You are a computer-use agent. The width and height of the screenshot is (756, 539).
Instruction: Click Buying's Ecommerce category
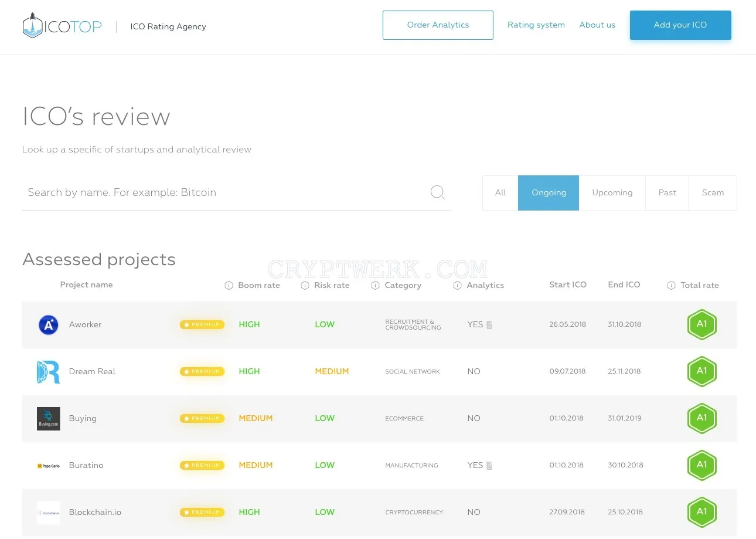(404, 419)
